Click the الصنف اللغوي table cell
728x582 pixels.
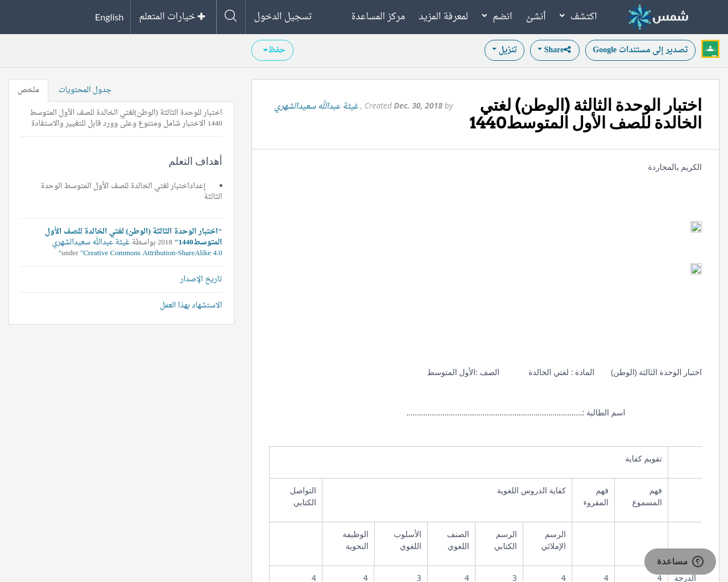pos(452,543)
